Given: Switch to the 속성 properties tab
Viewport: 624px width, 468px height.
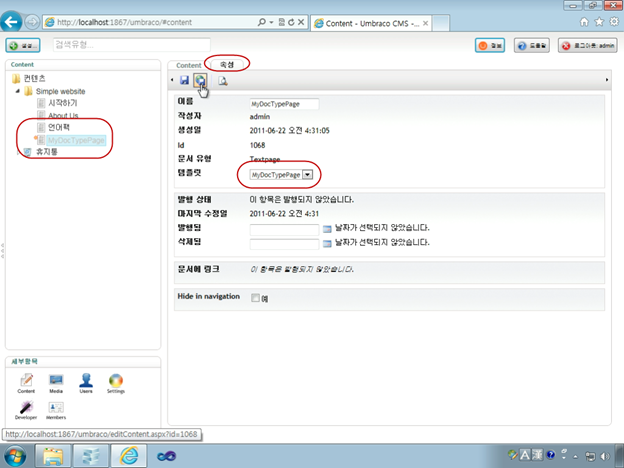Looking at the screenshot, I should (x=227, y=64).
